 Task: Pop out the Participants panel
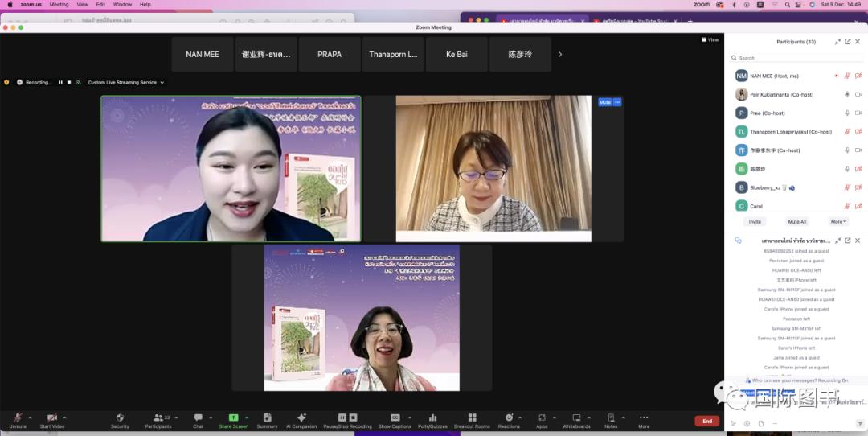pyautogui.click(x=847, y=42)
